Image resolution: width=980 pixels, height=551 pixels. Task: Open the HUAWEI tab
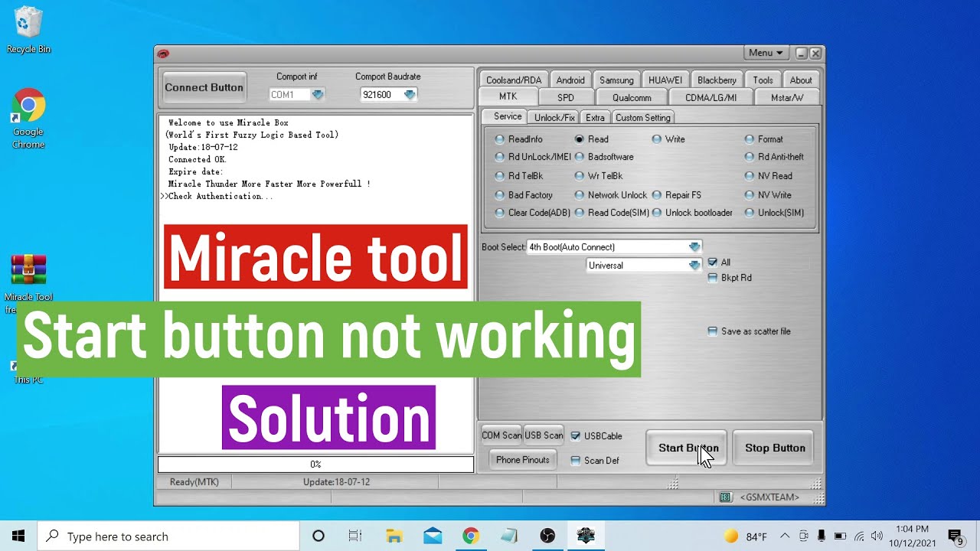pos(665,80)
